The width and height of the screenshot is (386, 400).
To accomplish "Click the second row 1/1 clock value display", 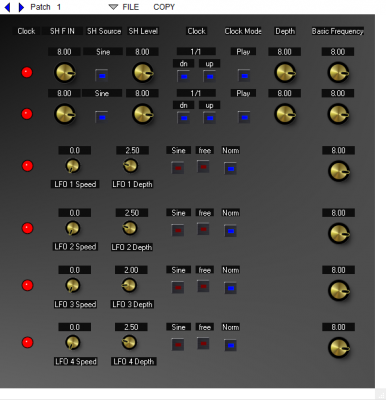I will (196, 93).
